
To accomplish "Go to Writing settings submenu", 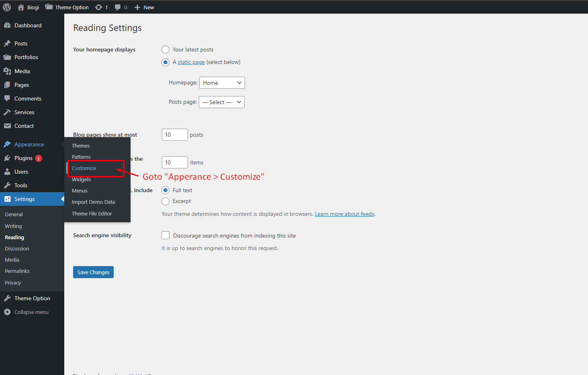I will pyautogui.click(x=13, y=226).
